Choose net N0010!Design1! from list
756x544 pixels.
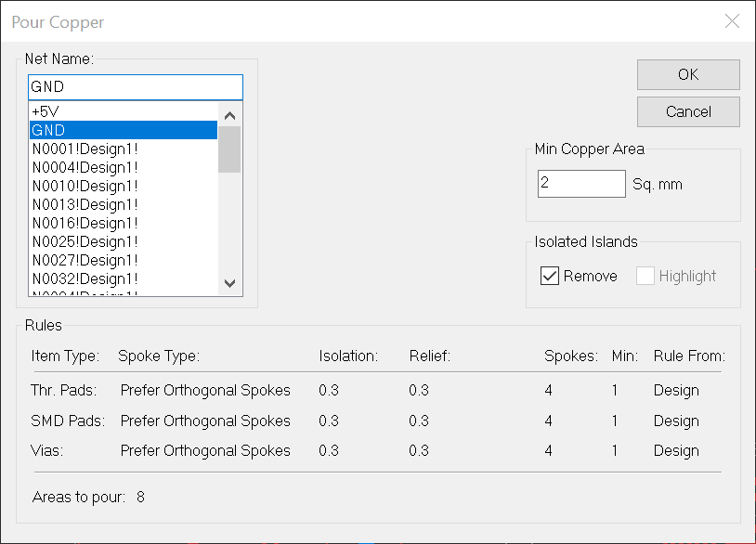point(123,186)
